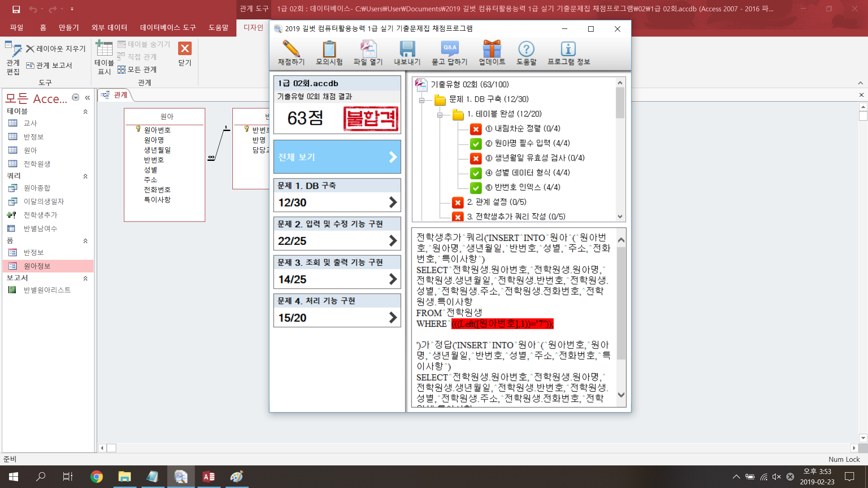Expand 문제 2. 입력 및 수정 기능 구현 arrow
The height and width of the screenshot is (488, 868).
(x=392, y=241)
